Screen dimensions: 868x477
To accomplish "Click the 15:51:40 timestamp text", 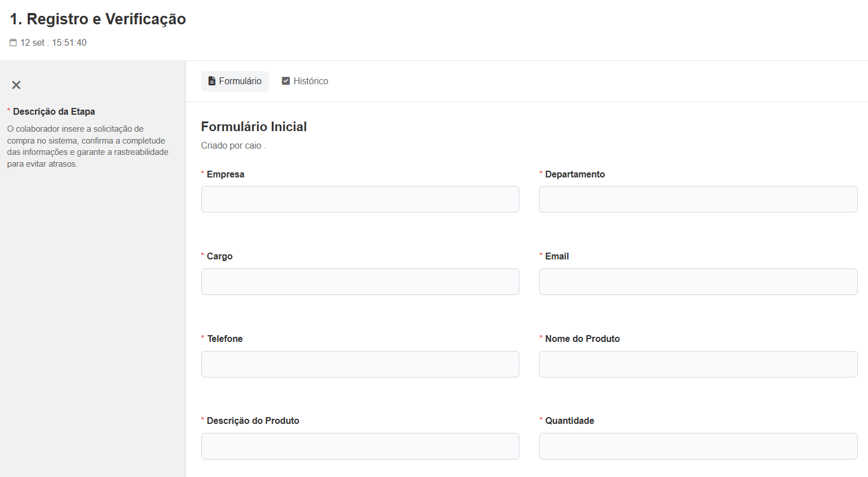I will click(x=69, y=42).
